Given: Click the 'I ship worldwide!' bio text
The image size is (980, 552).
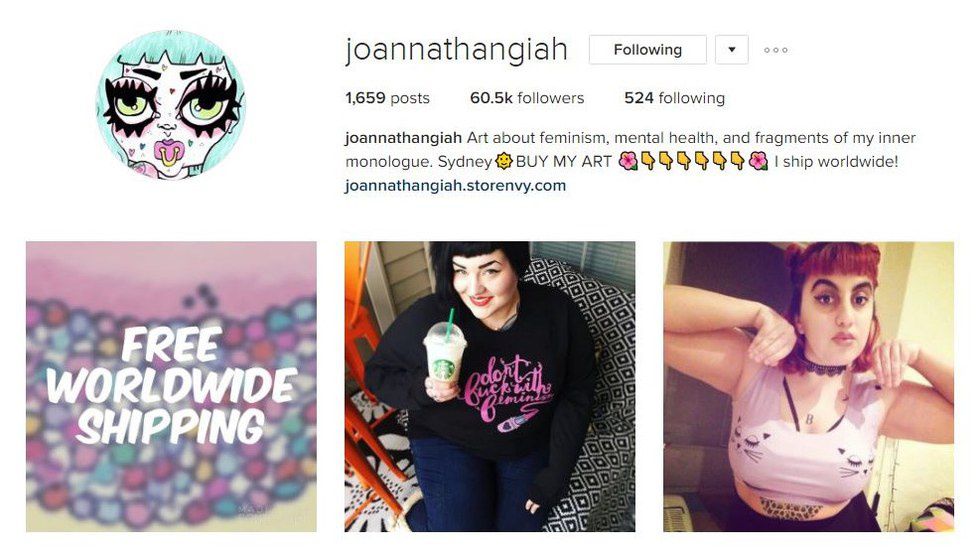Looking at the screenshot, I should 836,161.
